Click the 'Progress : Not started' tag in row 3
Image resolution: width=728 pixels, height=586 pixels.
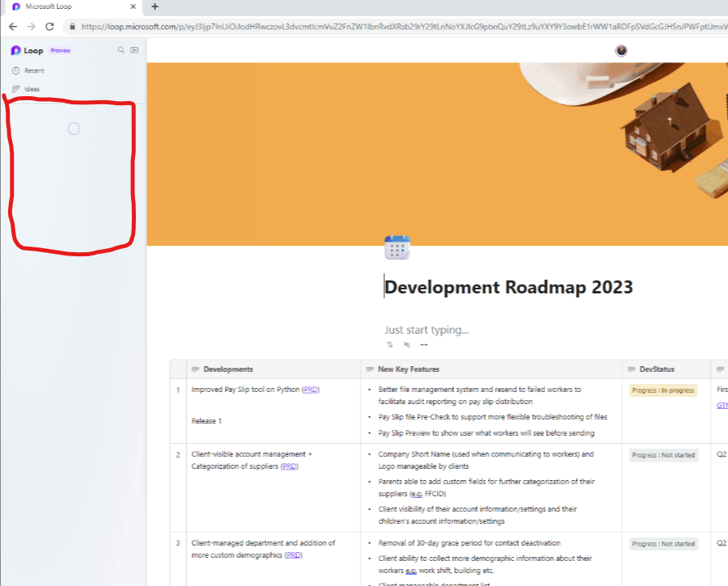663,544
